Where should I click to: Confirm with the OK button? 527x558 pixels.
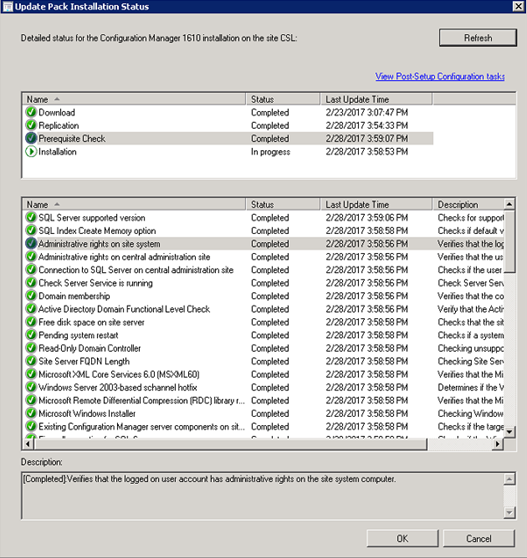click(402, 538)
